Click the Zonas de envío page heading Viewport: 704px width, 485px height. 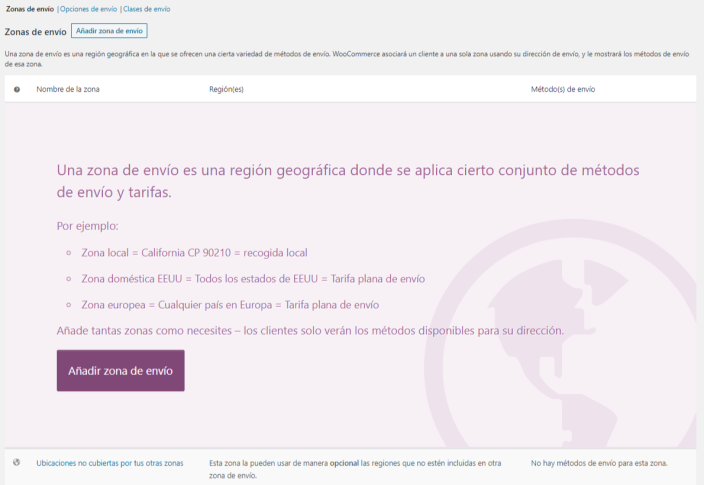35,32
